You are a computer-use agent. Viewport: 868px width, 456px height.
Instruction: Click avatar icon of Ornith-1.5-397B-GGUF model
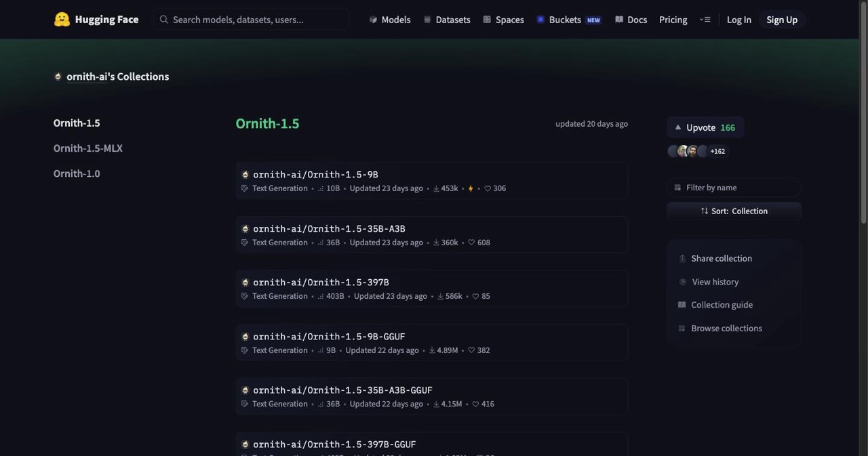click(x=245, y=444)
